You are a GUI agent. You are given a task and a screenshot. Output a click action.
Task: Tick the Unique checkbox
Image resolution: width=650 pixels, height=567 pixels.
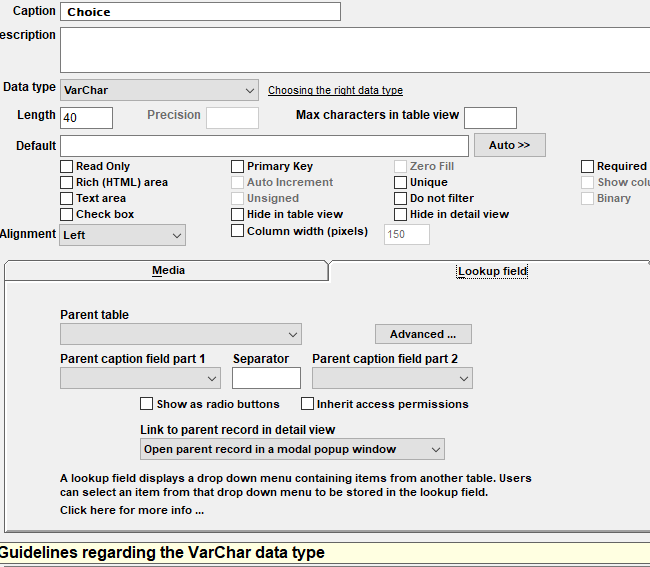point(400,182)
